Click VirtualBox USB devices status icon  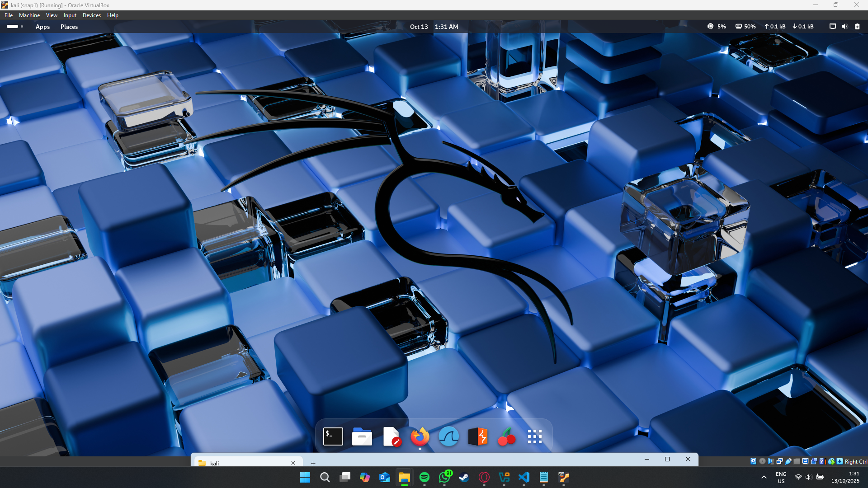point(788,461)
